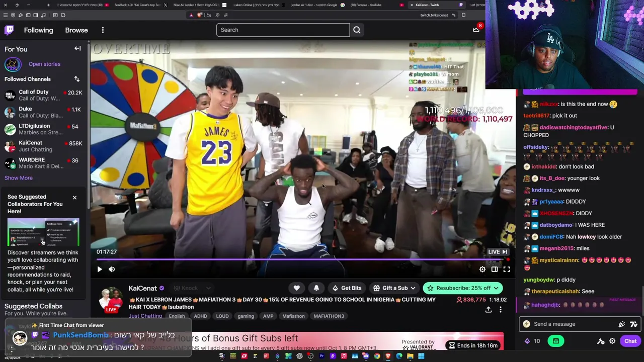
Task: Open the Call of Duty followed channel
Action: tap(44, 96)
